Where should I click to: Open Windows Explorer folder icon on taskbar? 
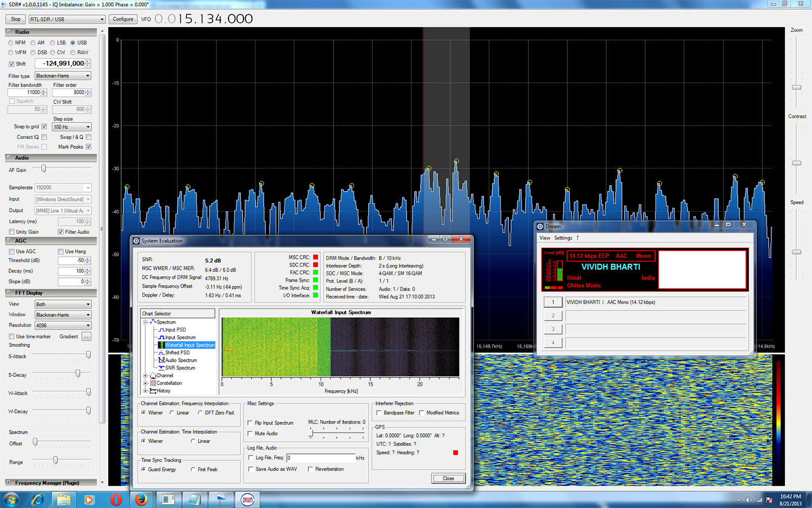(63, 499)
